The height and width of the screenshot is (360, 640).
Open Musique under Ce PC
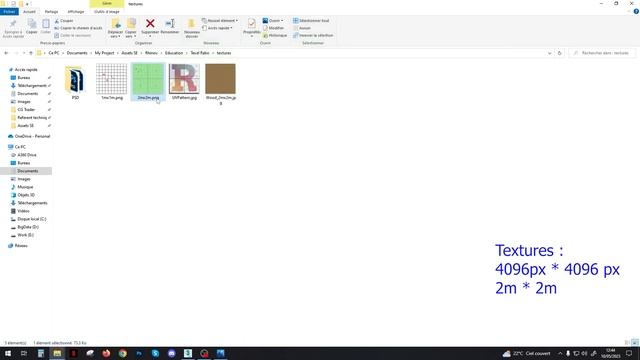coord(25,187)
